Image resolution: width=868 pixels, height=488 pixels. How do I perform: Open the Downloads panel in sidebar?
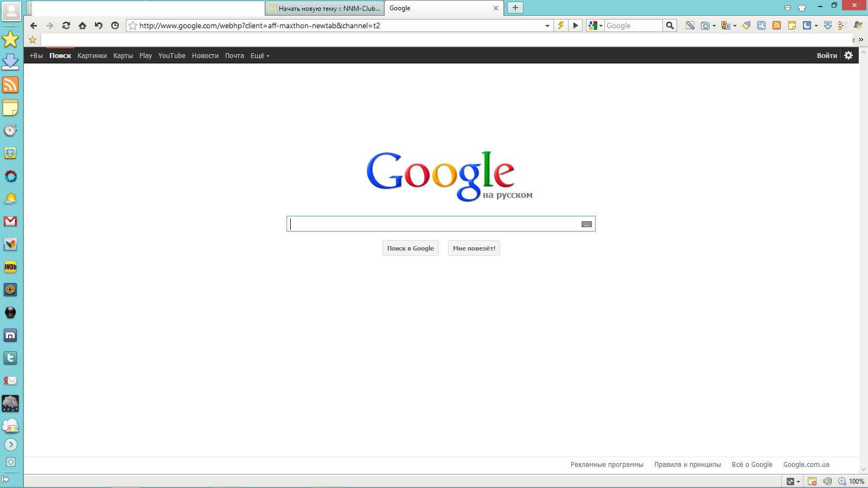coord(10,62)
